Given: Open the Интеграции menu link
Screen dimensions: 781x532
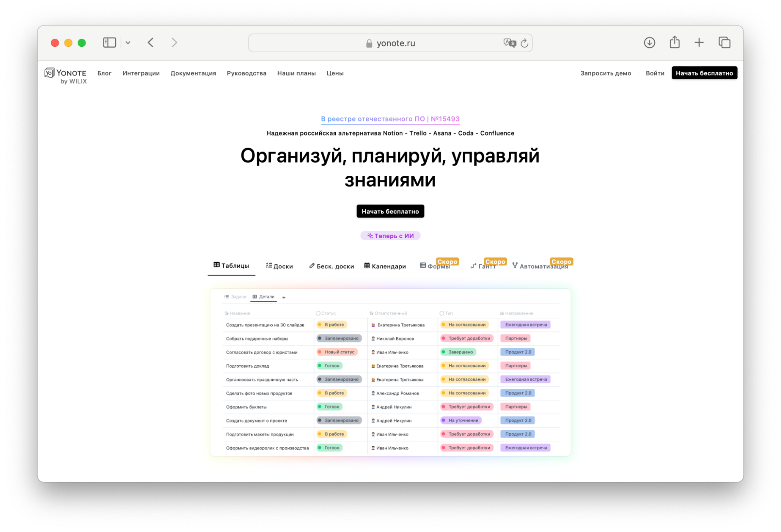Looking at the screenshot, I should tap(141, 73).
